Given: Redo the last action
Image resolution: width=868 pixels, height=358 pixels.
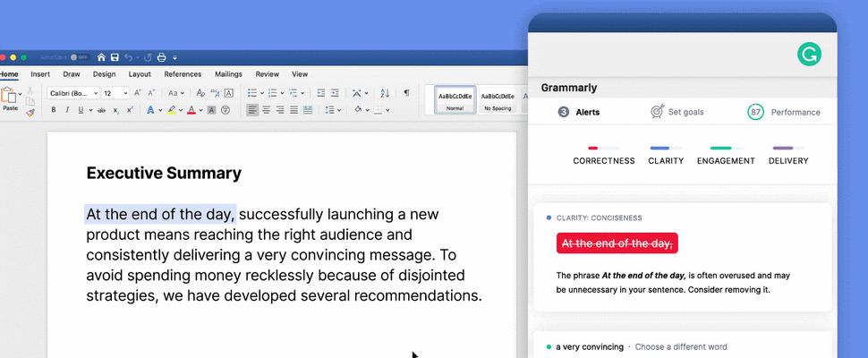Looking at the screenshot, I should [x=148, y=57].
